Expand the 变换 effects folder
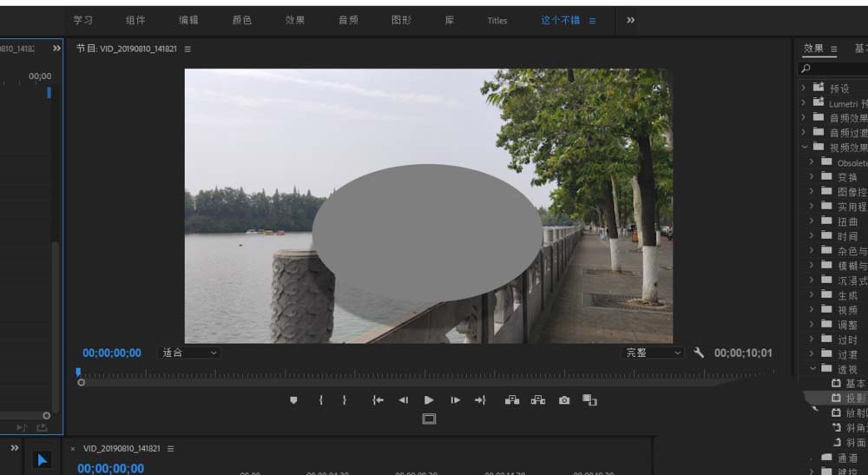 [812, 176]
